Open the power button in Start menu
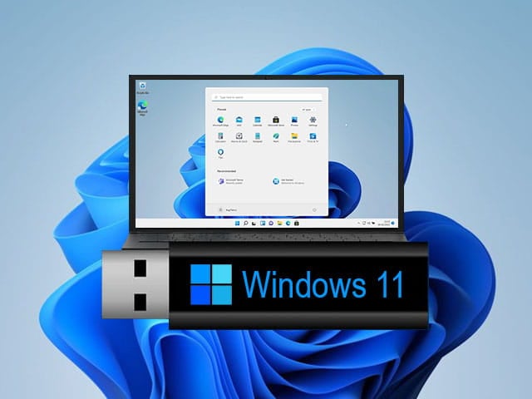532x399 pixels. pos(314,210)
